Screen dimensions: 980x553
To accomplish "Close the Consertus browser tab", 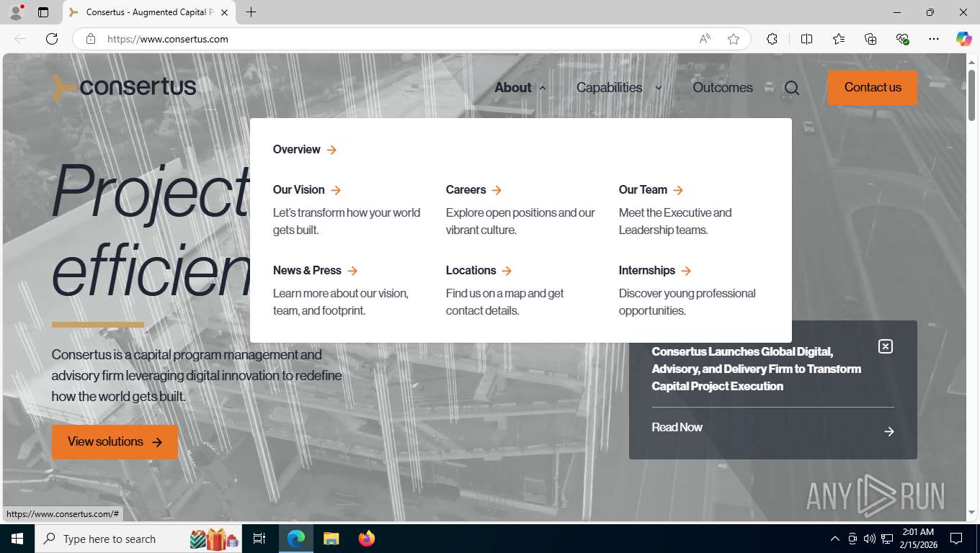I will pos(225,12).
